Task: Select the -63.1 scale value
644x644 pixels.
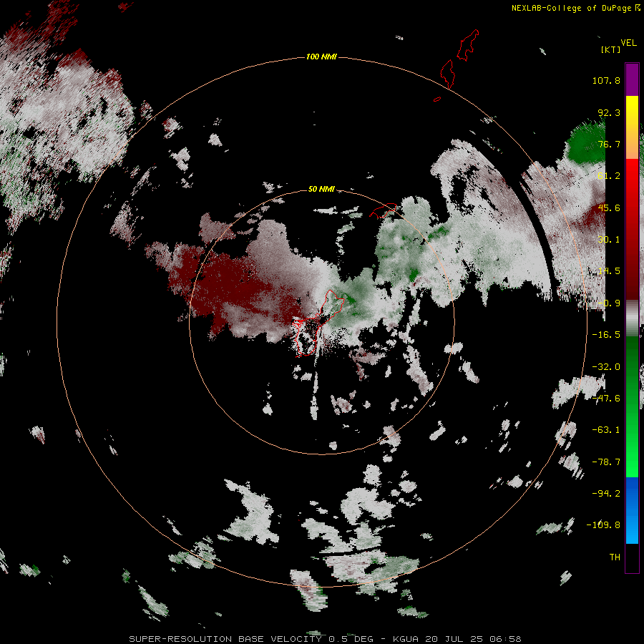Action: tap(606, 430)
